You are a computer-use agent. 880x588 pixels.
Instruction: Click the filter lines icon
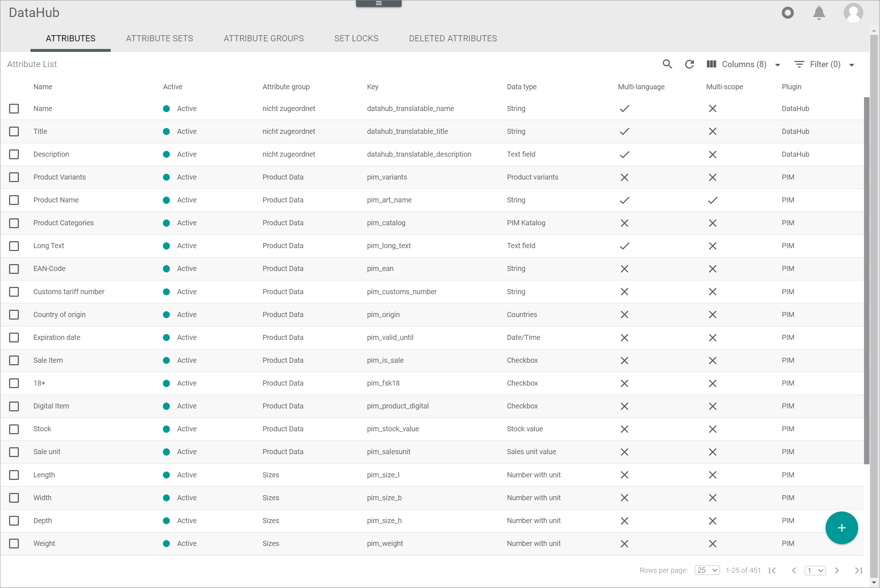click(x=799, y=64)
